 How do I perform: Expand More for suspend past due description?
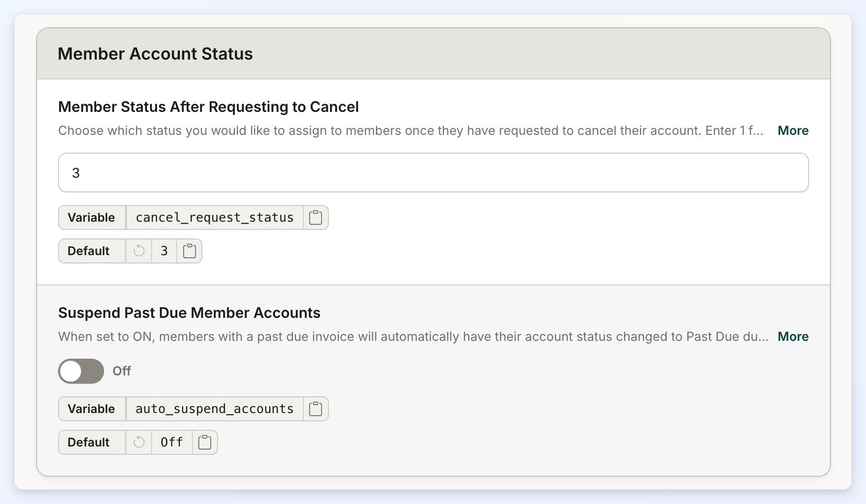coord(793,337)
